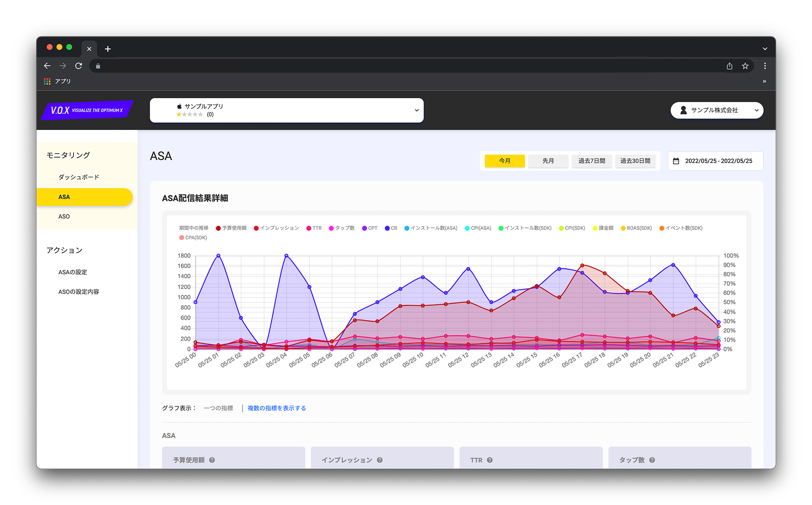The height and width of the screenshot is (505, 812).
Task: Open the browser three-dot menu
Action: [x=765, y=66]
